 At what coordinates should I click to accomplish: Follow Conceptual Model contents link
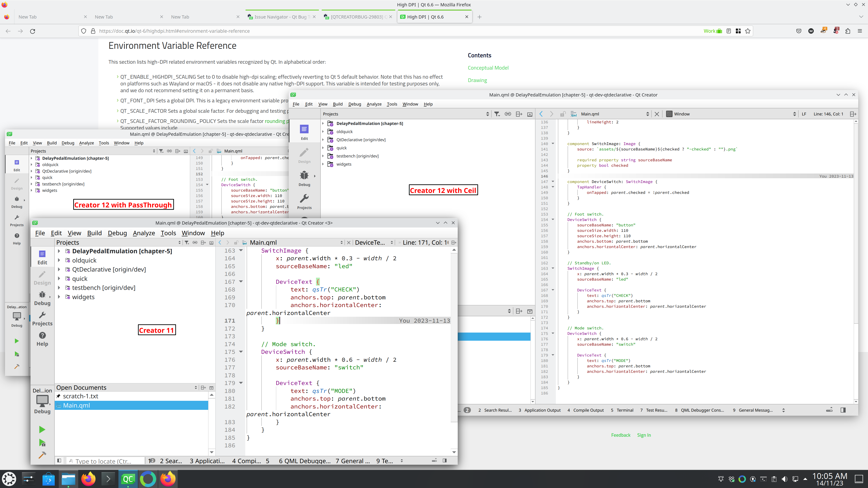pyautogui.click(x=488, y=68)
